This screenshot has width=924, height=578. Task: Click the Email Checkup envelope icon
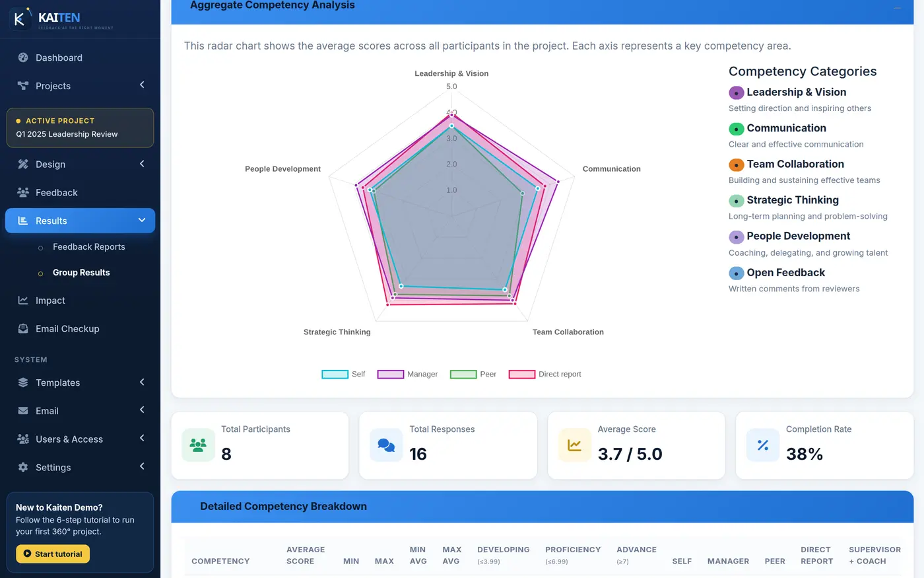click(23, 328)
